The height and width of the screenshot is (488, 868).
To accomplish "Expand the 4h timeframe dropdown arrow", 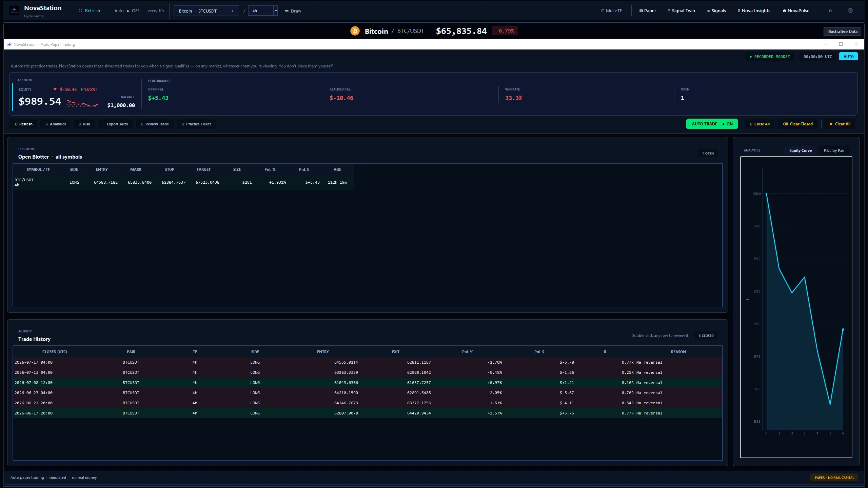I will click(x=276, y=11).
